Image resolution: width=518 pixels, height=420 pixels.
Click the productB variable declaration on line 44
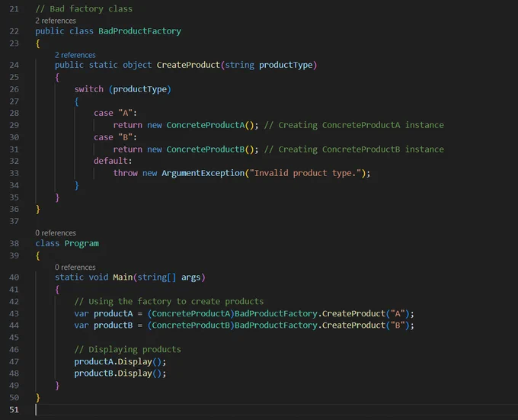(114, 325)
